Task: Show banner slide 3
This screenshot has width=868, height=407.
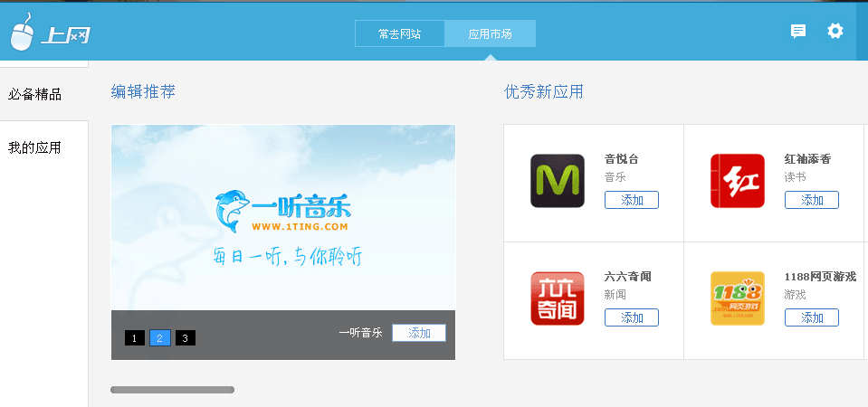Action: pyautogui.click(x=186, y=338)
